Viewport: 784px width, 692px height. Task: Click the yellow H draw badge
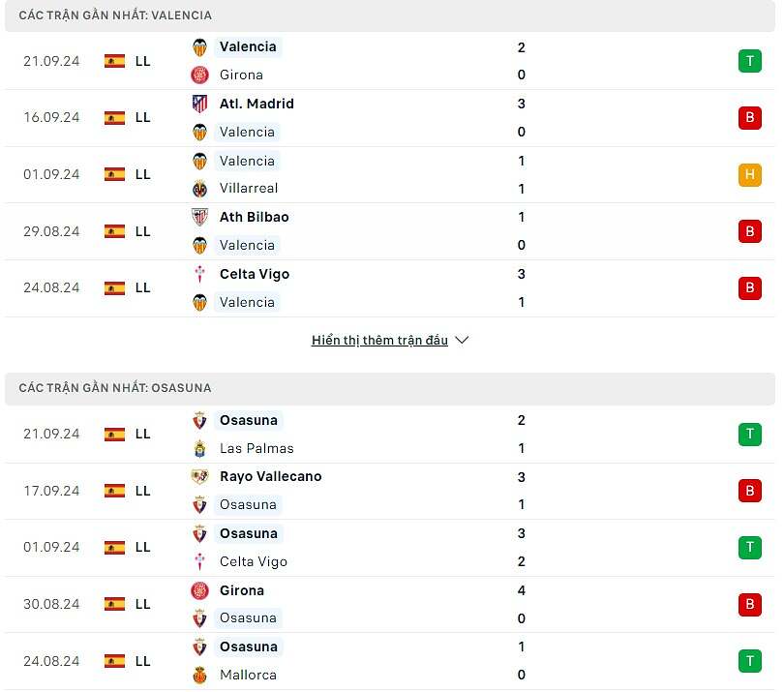pos(749,174)
